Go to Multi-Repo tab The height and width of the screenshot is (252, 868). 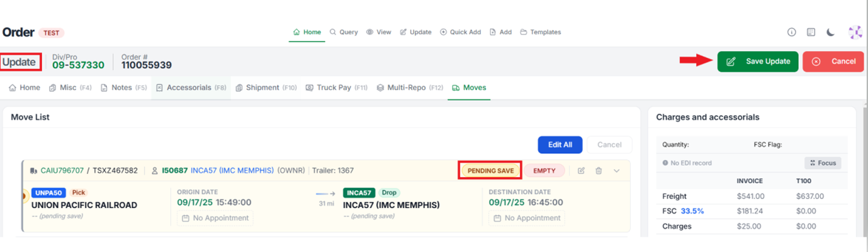[410, 88]
